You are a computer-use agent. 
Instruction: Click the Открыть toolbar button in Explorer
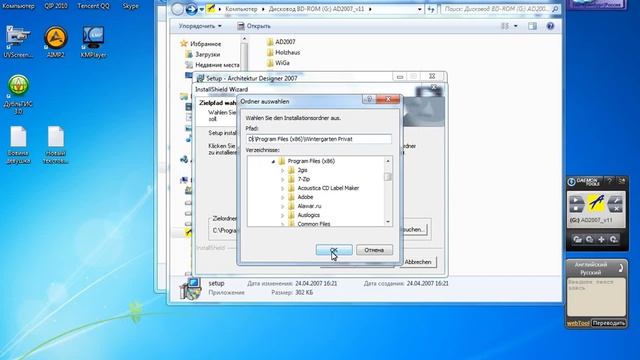coord(253,26)
